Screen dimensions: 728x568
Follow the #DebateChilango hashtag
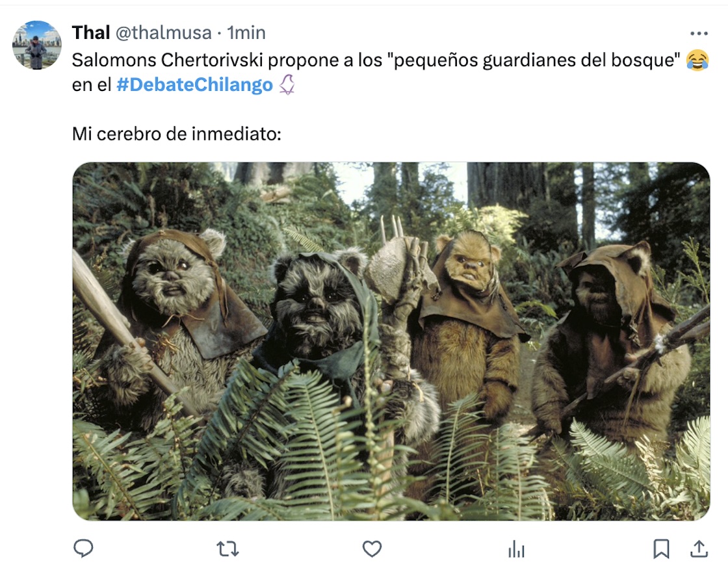[194, 84]
